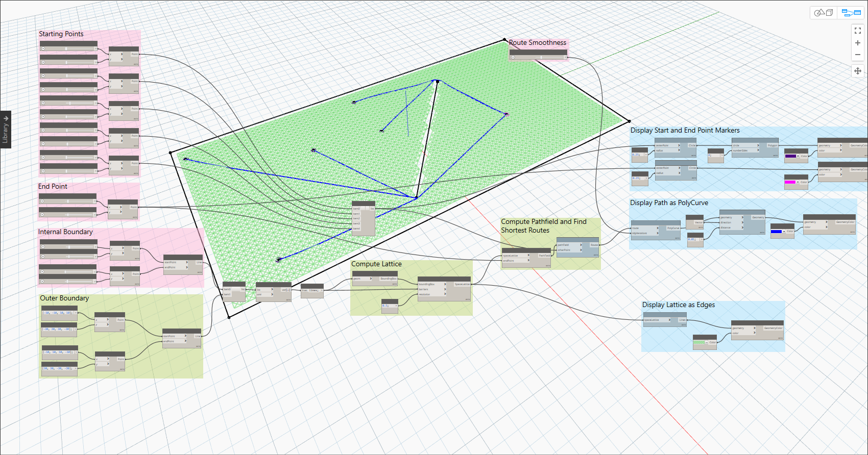The width and height of the screenshot is (868, 455).
Task: Open the Library side panel
Action: tap(6, 130)
